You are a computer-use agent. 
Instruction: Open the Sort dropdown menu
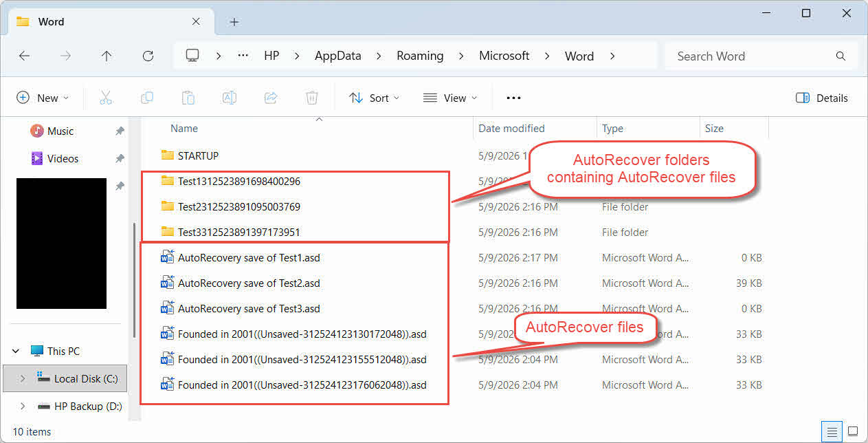[374, 98]
